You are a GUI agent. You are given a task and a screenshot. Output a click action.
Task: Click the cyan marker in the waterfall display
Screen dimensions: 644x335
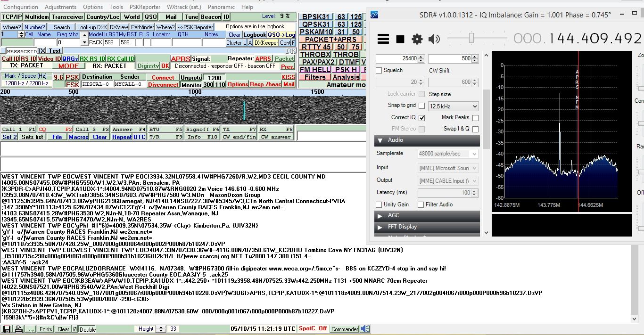(244, 110)
